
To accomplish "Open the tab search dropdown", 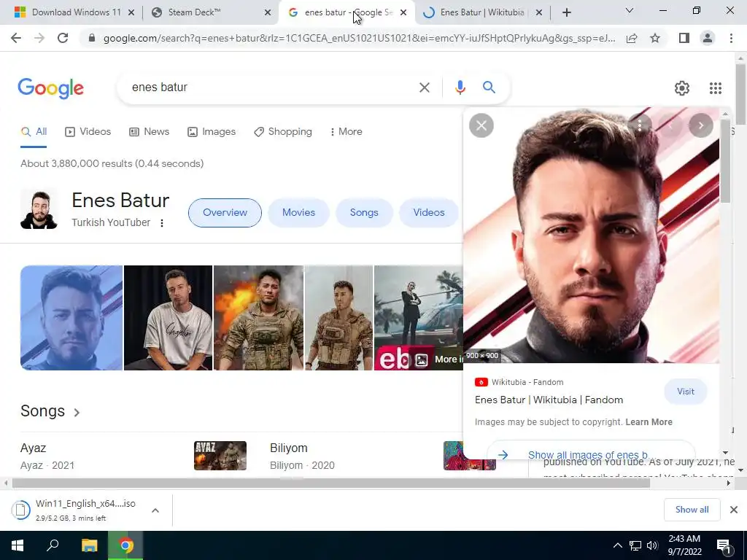I will click(x=629, y=10).
